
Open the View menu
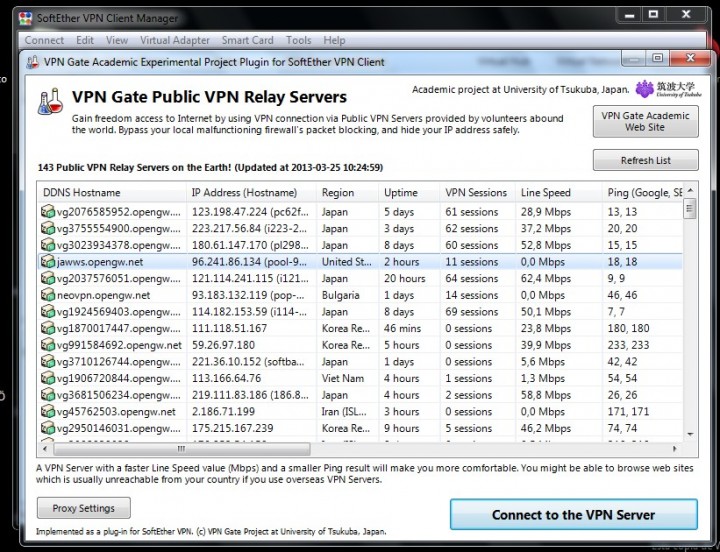(117, 40)
